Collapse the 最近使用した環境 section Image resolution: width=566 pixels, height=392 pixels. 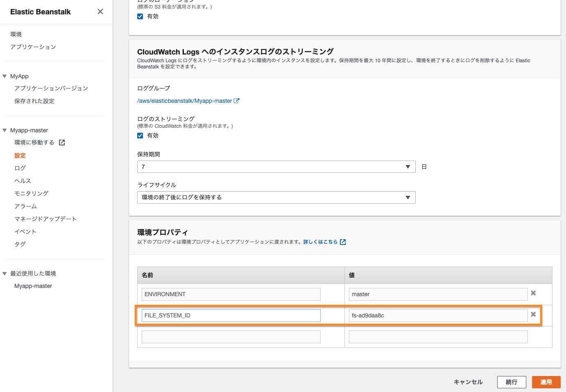point(5,274)
